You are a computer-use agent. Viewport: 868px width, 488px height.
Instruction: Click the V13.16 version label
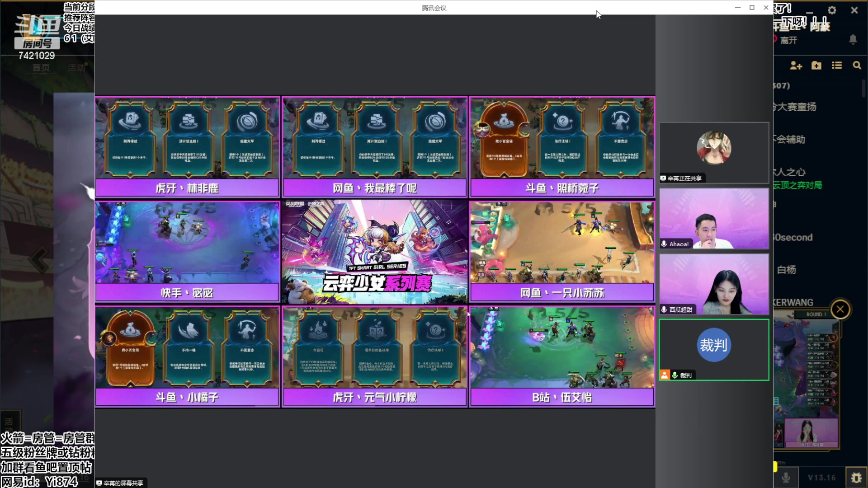pyautogui.click(x=821, y=478)
